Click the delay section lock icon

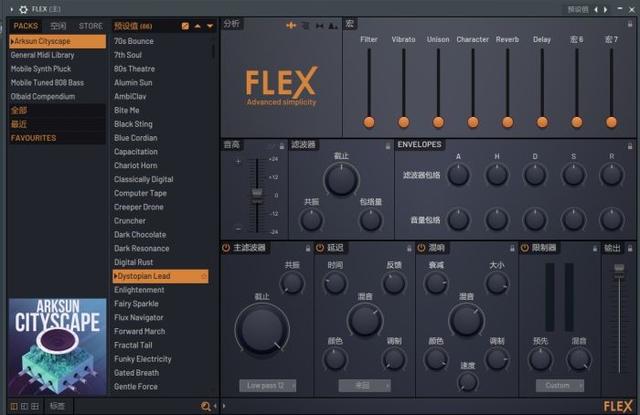pyautogui.click(x=409, y=248)
